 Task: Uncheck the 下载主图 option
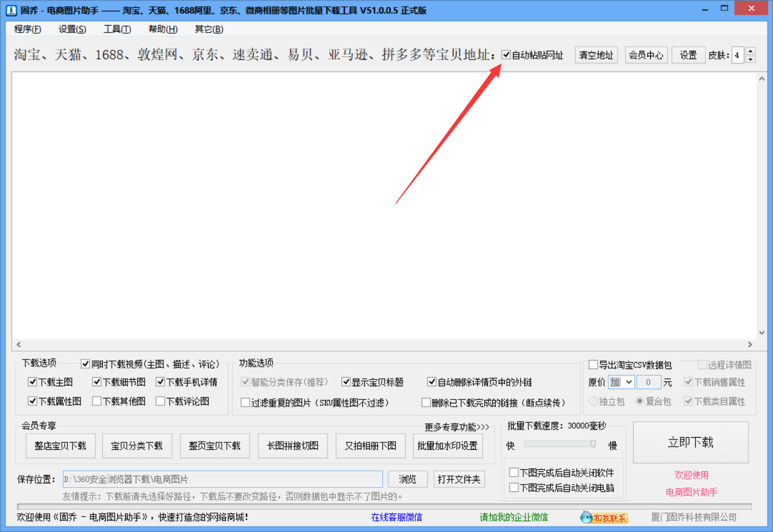coord(33,382)
